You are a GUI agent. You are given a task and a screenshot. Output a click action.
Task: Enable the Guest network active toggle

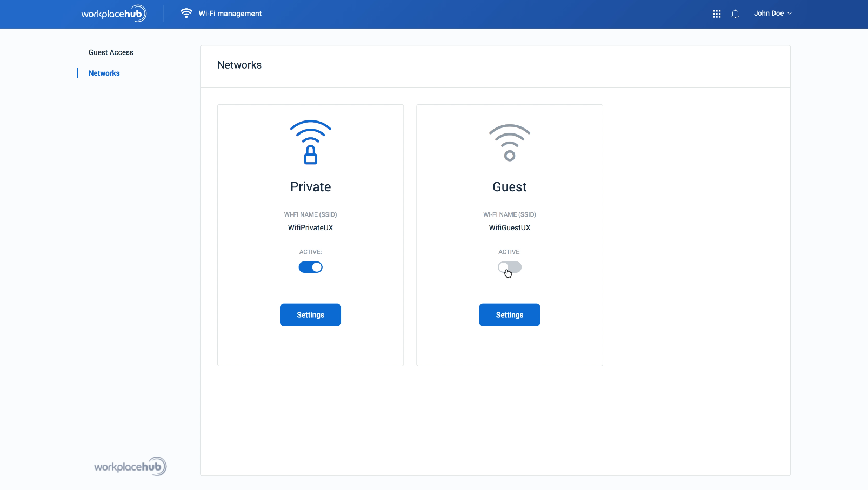[509, 267]
